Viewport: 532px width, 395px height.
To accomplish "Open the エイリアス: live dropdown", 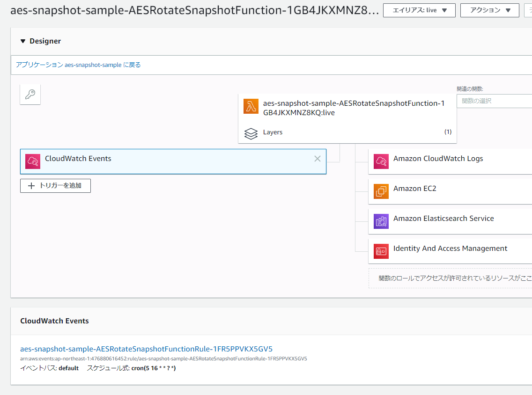I will [x=419, y=10].
